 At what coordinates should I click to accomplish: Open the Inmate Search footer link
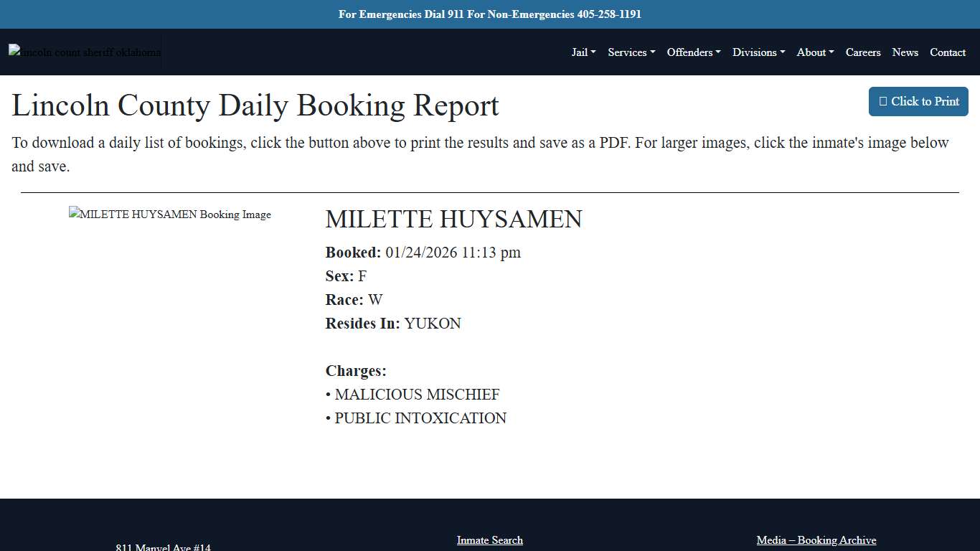tap(490, 540)
